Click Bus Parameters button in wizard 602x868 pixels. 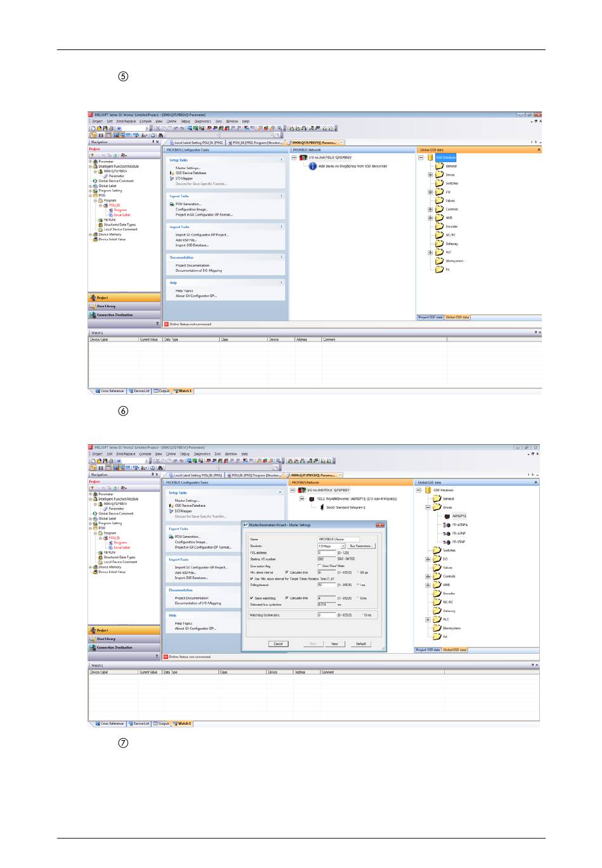[361, 546]
